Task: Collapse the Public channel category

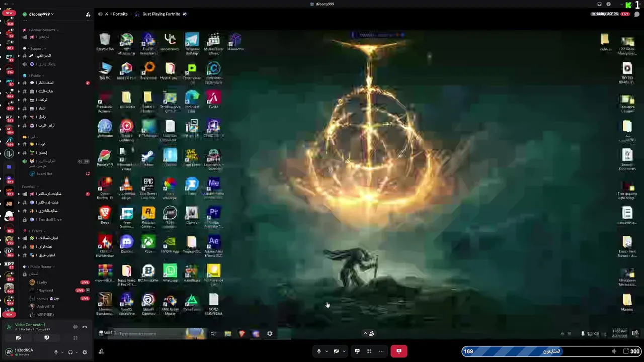Action: tap(35, 75)
